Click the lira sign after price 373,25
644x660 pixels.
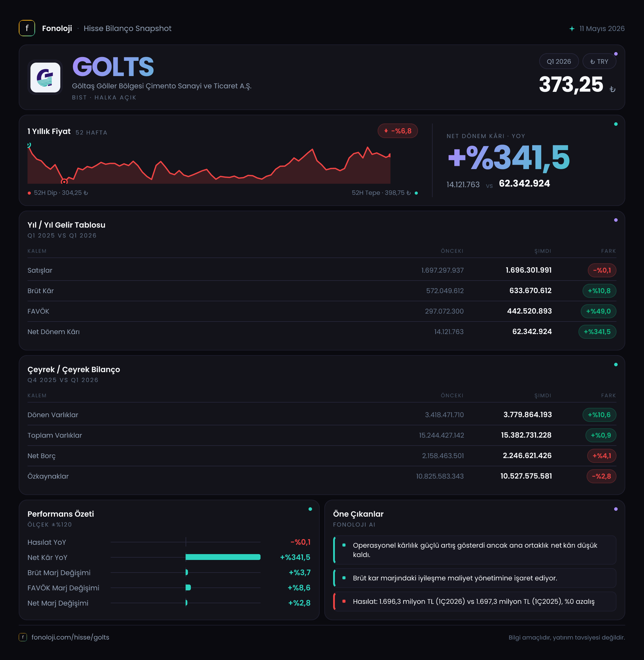tap(612, 89)
